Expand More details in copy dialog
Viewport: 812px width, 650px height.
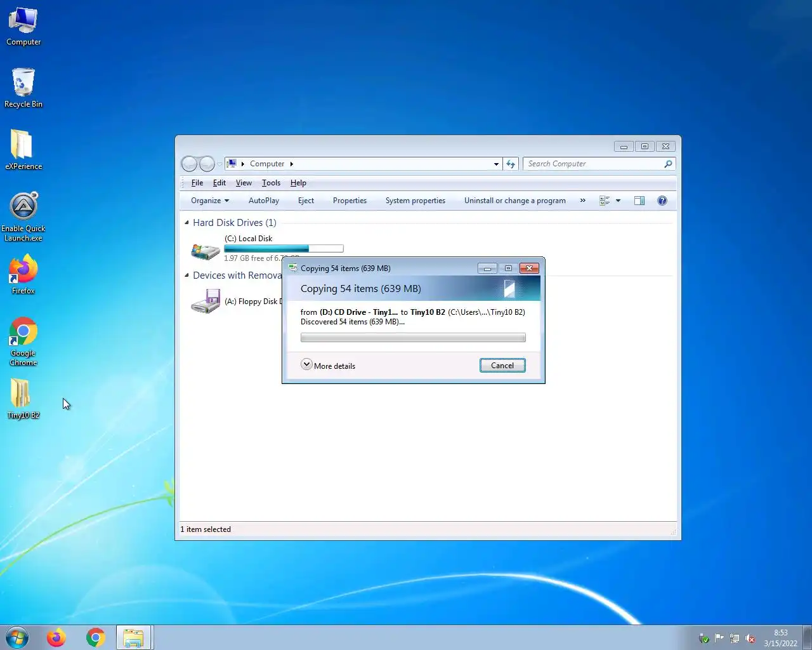pos(328,365)
